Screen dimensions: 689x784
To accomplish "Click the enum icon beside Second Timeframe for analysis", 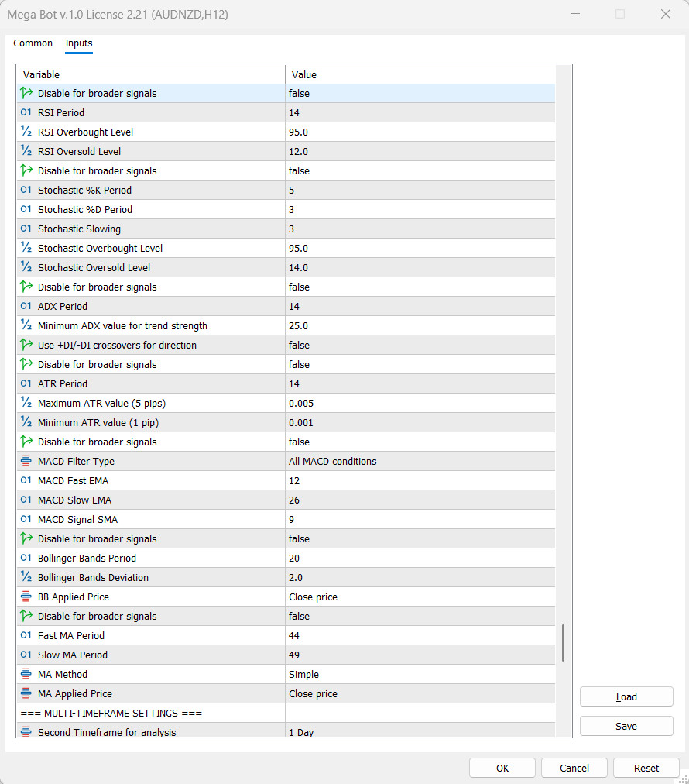I will (x=26, y=731).
